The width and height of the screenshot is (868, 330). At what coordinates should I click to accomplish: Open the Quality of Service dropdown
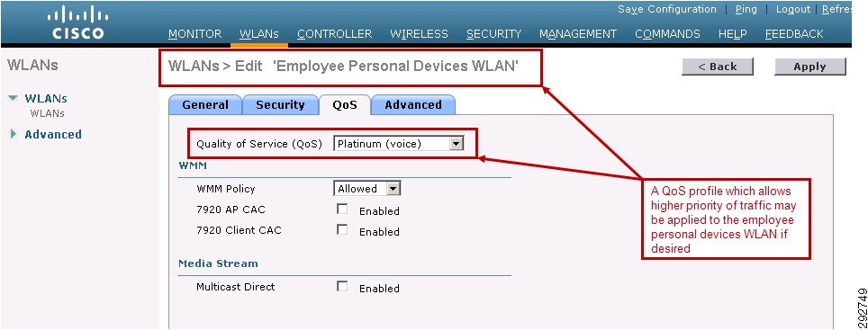(x=398, y=144)
